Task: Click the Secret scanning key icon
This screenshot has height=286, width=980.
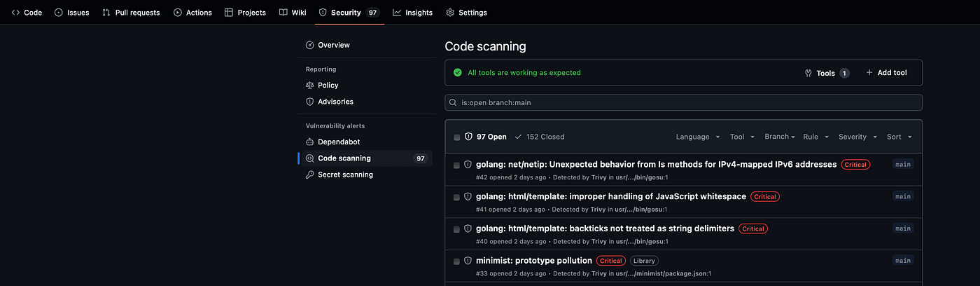Action: tap(310, 175)
